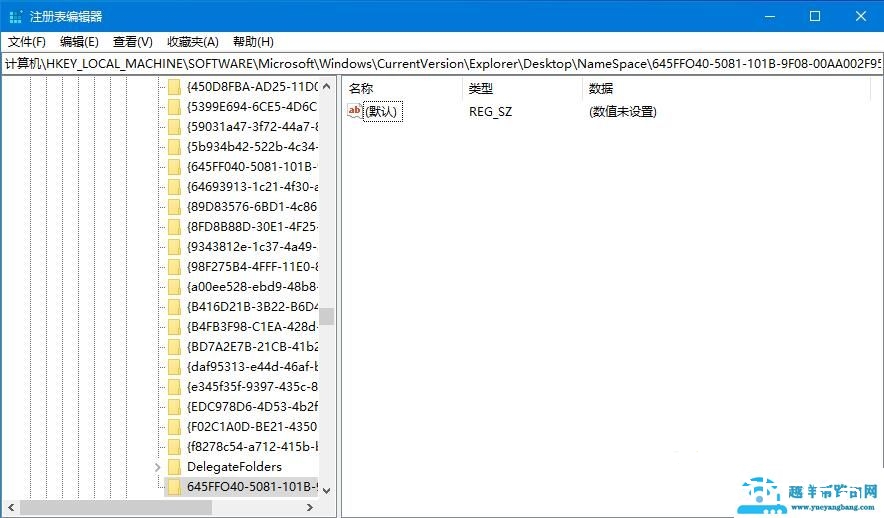This screenshot has height=518, width=884.
Task: Click folder icon of {8FD8B88D-30E1-4F25 key
Action: (x=174, y=227)
